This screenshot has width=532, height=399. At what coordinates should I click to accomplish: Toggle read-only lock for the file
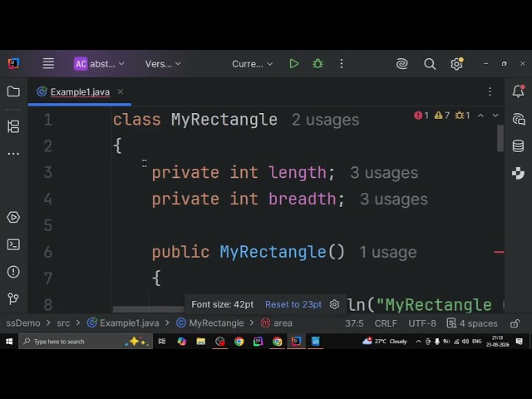(515, 323)
